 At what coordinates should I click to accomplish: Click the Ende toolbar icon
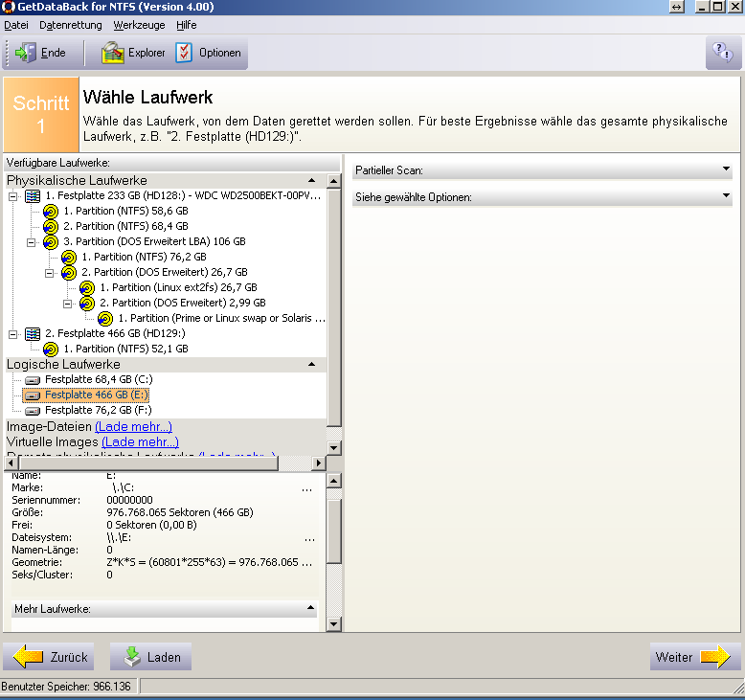pyautogui.click(x=26, y=53)
